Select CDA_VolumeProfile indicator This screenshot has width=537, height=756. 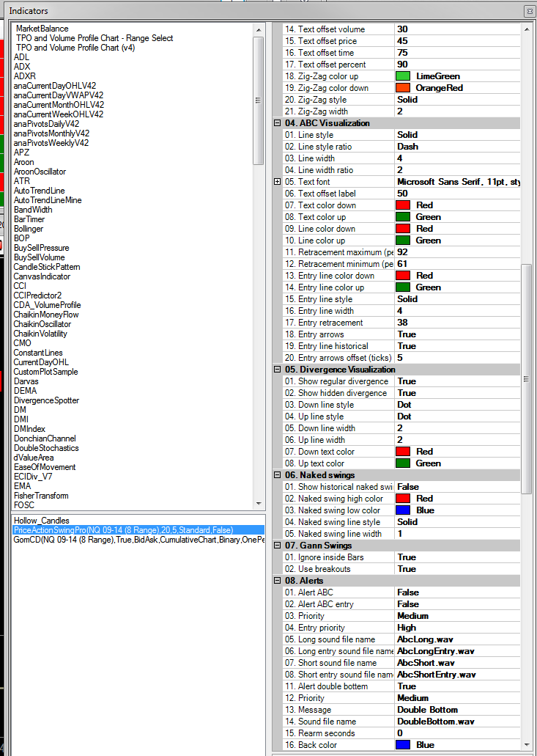[x=47, y=305]
